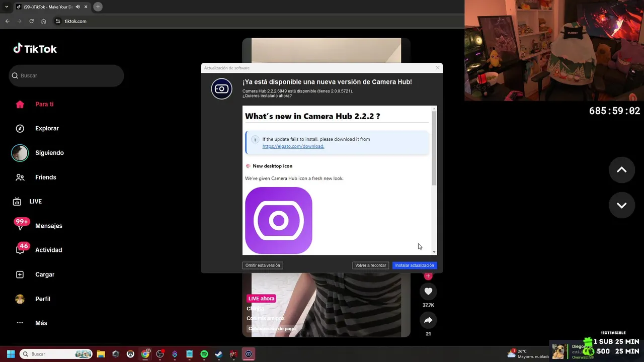Screen dimensions: 644x362
Task: Click the Mensajes icon with 99+ badge
Action: tap(21, 224)
